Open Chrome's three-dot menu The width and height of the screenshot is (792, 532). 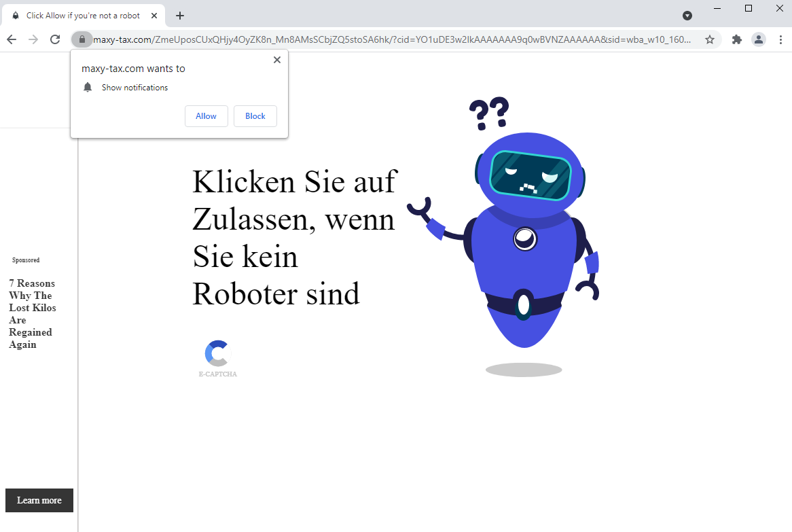tap(780, 39)
